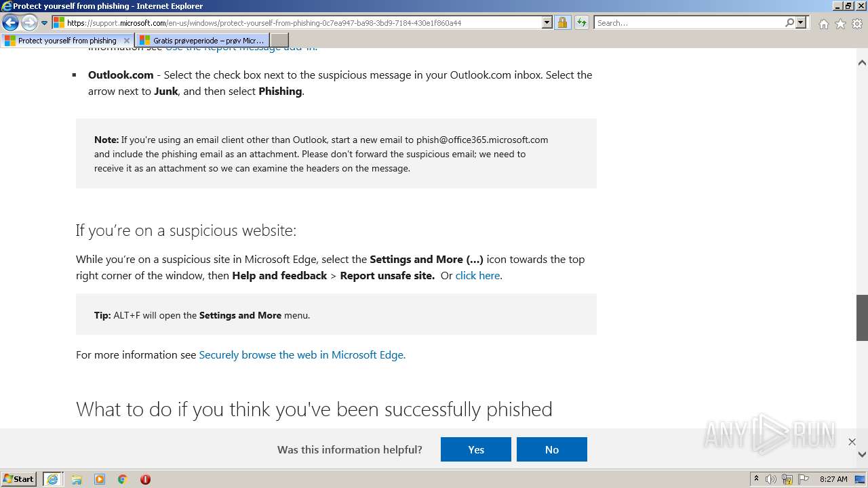Click the partially shown Report Message add-in link

pos(241,48)
